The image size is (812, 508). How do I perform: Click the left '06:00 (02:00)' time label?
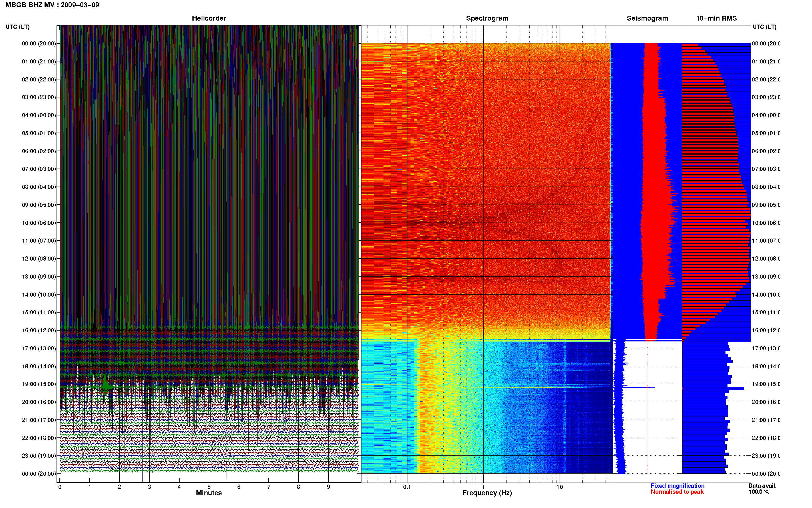pyautogui.click(x=39, y=151)
